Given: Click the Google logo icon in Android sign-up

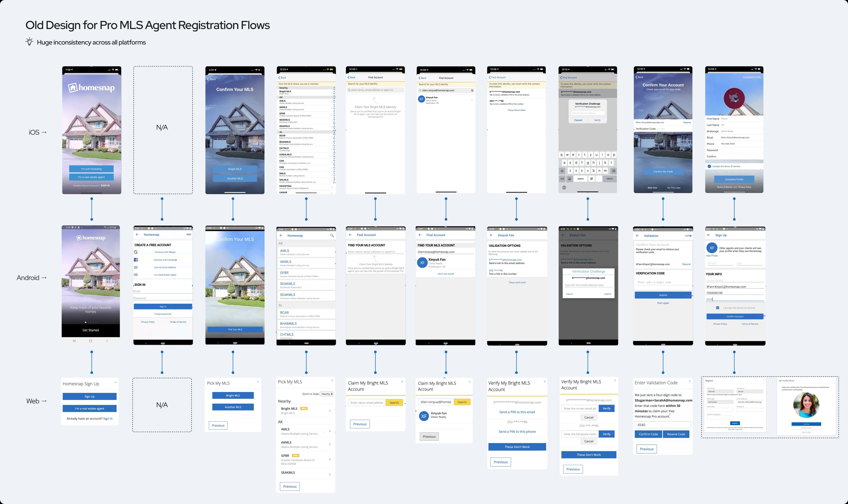Looking at the screenshot, I should [x=136, y=252].
